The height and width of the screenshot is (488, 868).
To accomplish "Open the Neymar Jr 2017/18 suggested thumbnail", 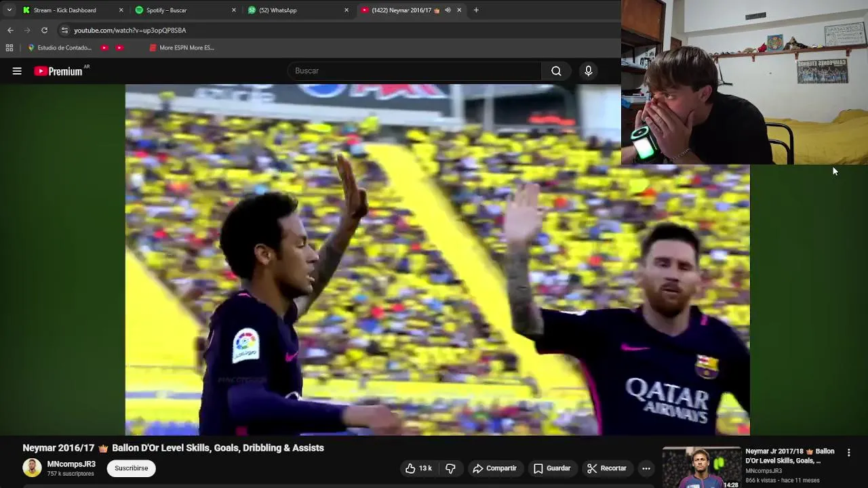I will [x=701, y=467].
